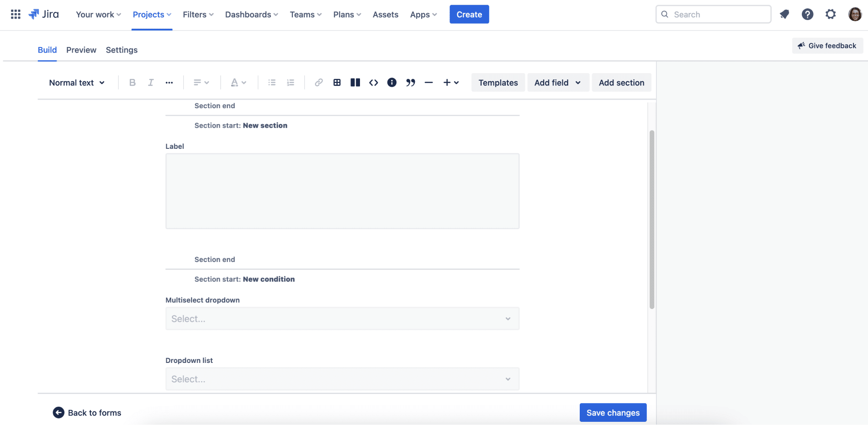
Task: Open the help question mark icon
Action: pos(807,14)
